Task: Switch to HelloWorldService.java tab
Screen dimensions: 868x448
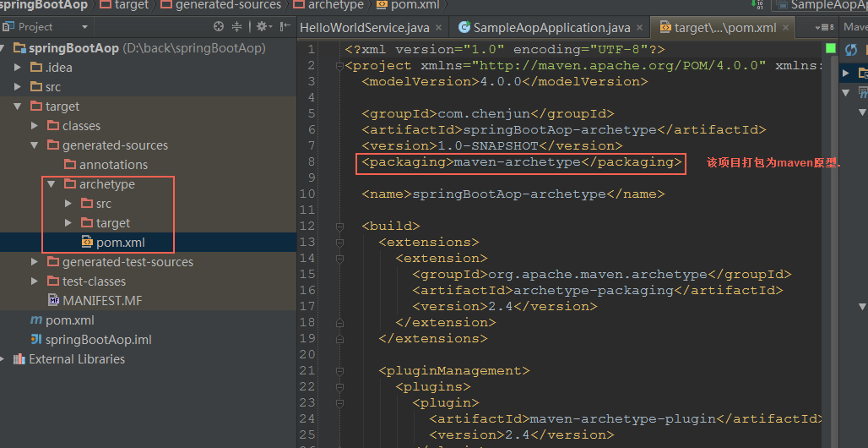Action: [x=366, y=27]
